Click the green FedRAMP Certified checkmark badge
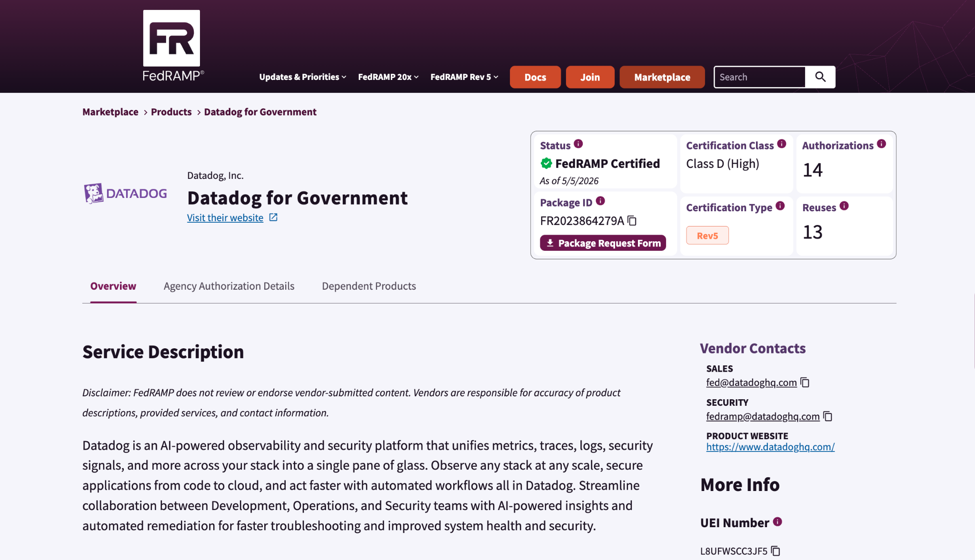Image resolution: width=975 pixels, height=560 pixels. pos(546,164)
